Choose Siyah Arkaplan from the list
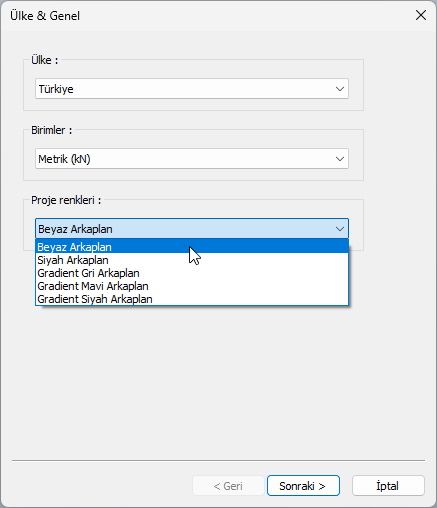 click(x=192, y=260)
